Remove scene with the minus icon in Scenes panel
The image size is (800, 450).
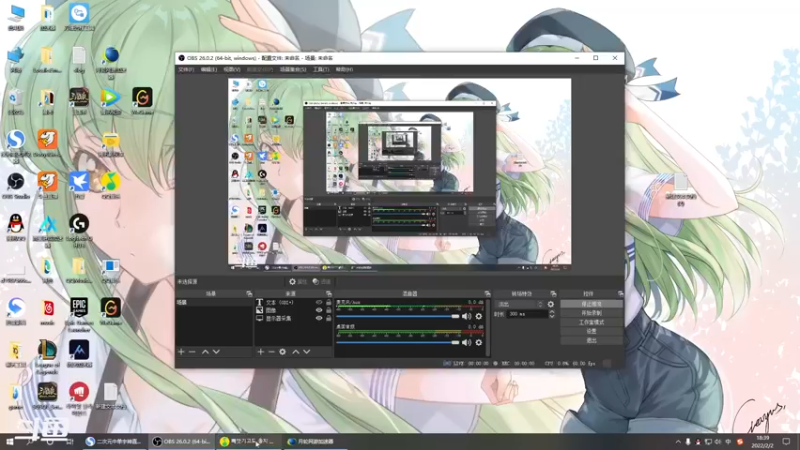(x=192, y=352)
